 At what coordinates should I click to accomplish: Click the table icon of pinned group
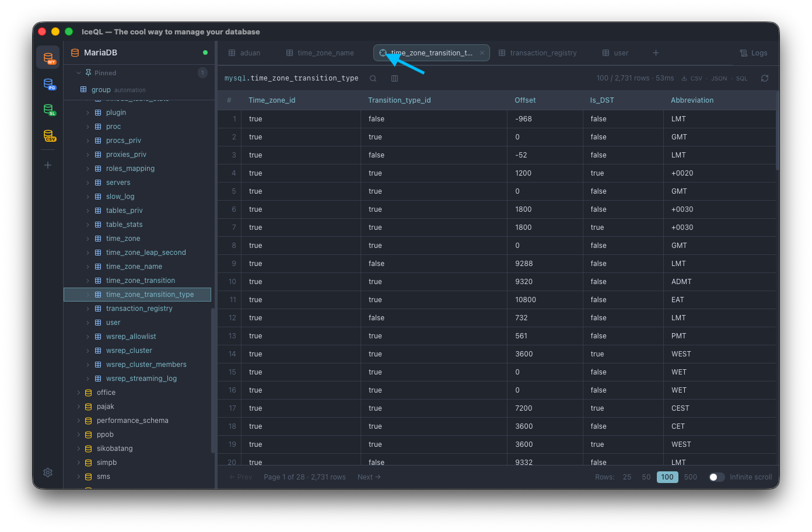point(83,90)
